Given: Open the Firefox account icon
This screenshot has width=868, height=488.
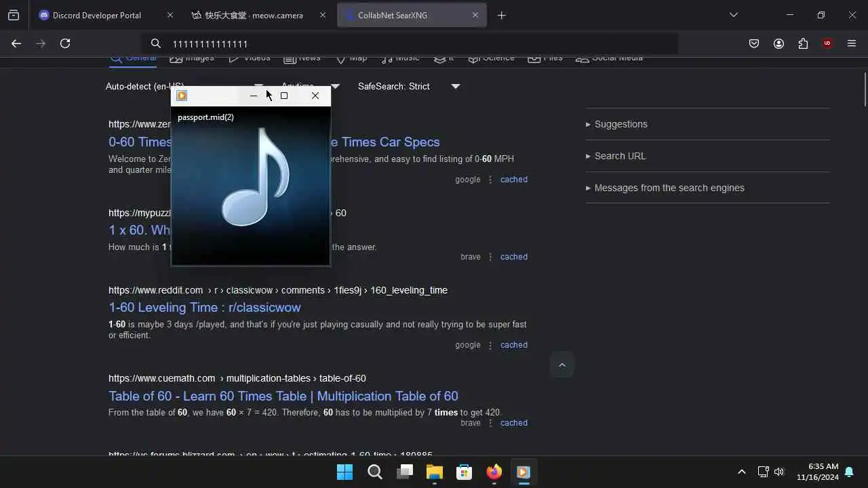Looking at the screenshot, I should click(778, 43).
